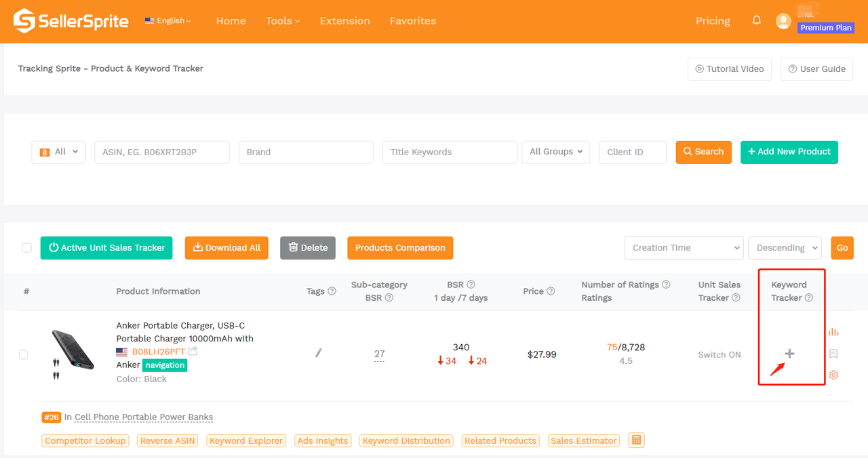Click the Download All button

(226, 248)
